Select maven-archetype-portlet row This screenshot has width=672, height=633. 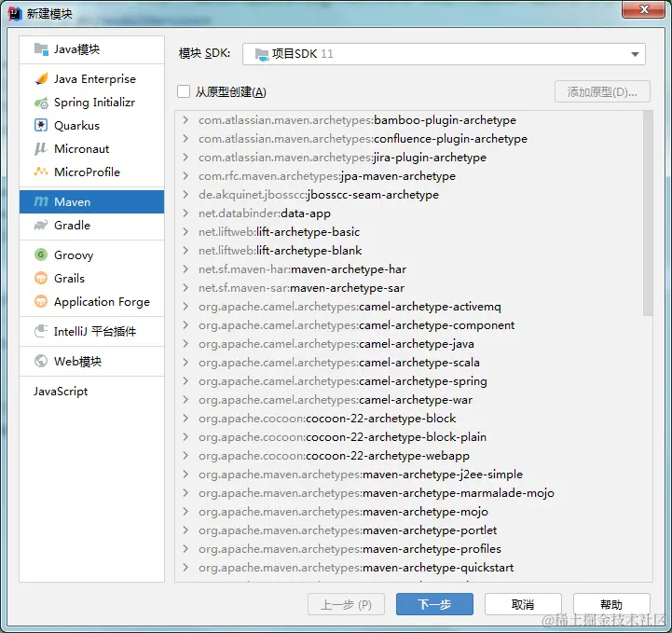point(409,530)
